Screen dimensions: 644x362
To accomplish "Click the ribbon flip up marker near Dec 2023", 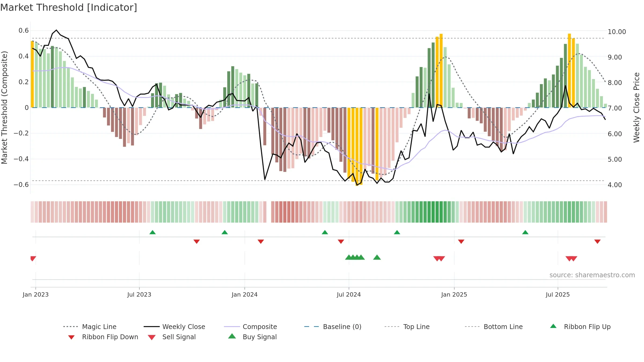I will (225, 232).
